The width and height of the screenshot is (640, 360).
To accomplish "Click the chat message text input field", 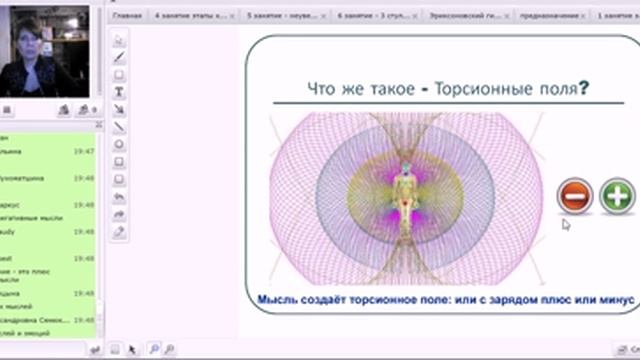I will pos(42,350).
